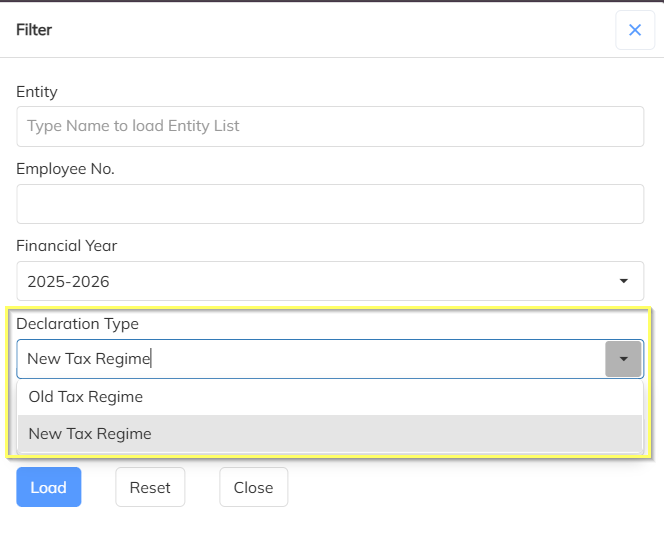
Task: Click the Declaration Type label
Action: coord(77,324)
